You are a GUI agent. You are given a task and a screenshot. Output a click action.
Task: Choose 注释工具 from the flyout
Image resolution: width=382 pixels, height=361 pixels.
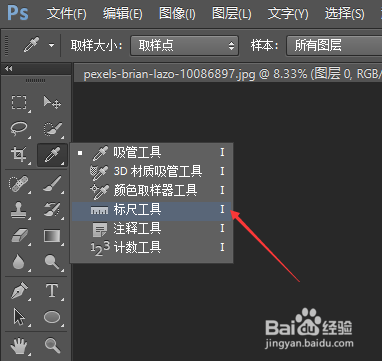[x=152, y=229]
